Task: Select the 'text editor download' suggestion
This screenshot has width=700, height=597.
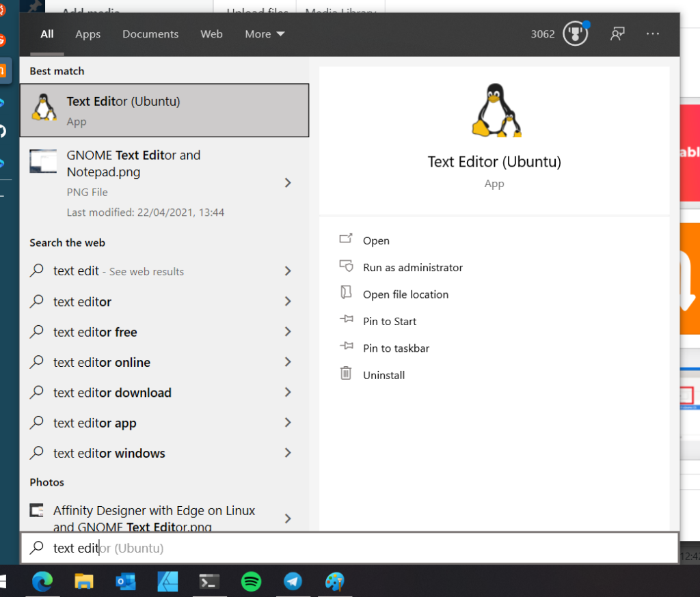Action: (164, 392)
